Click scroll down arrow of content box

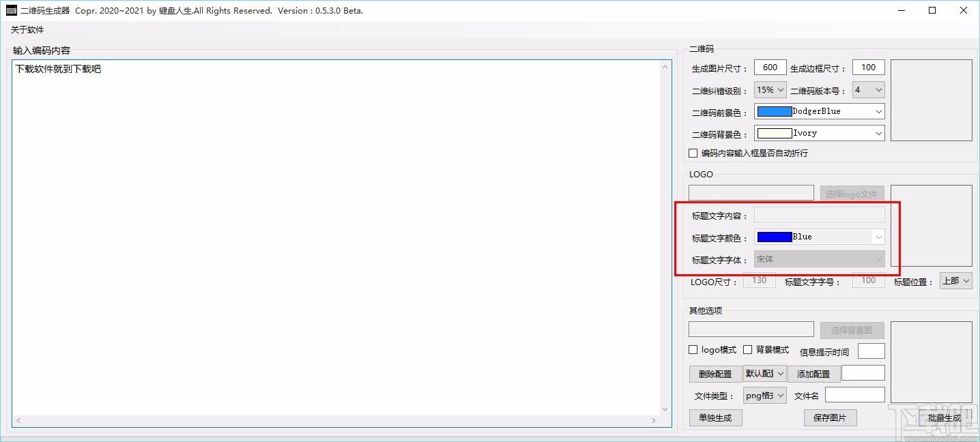point(666,409)
